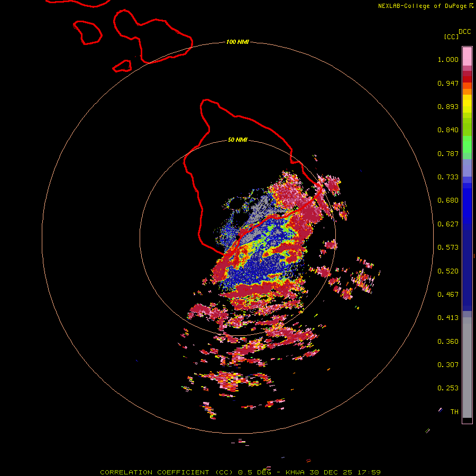Click the 0.360 legend value
476x476 pixels.
(x=448, y=342)
